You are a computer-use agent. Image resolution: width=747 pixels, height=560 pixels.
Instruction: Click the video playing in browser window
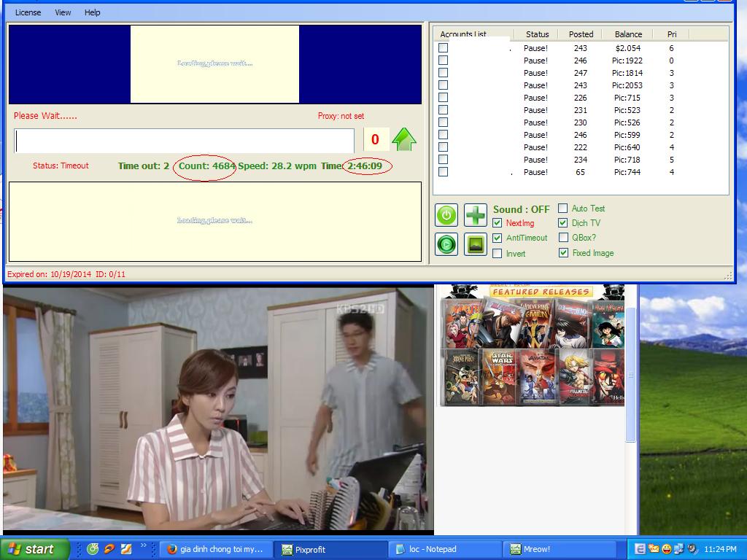pyautogui.click(x=218, y=408)
